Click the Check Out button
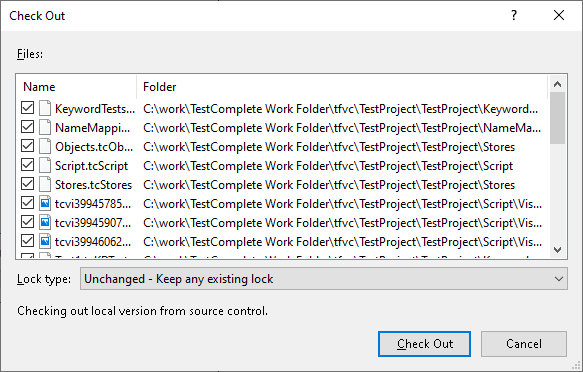Viewport: 583px width, 372px height. click(424, 344)
